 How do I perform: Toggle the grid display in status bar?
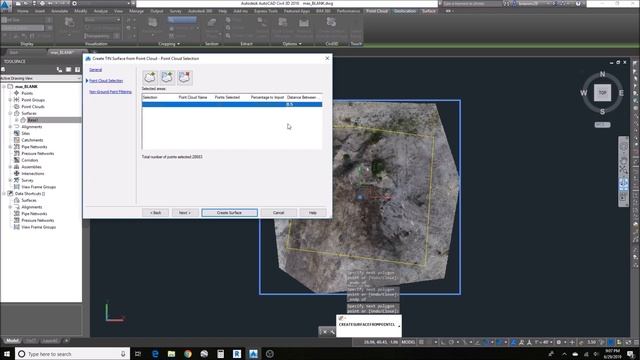[x=422, y=342]
